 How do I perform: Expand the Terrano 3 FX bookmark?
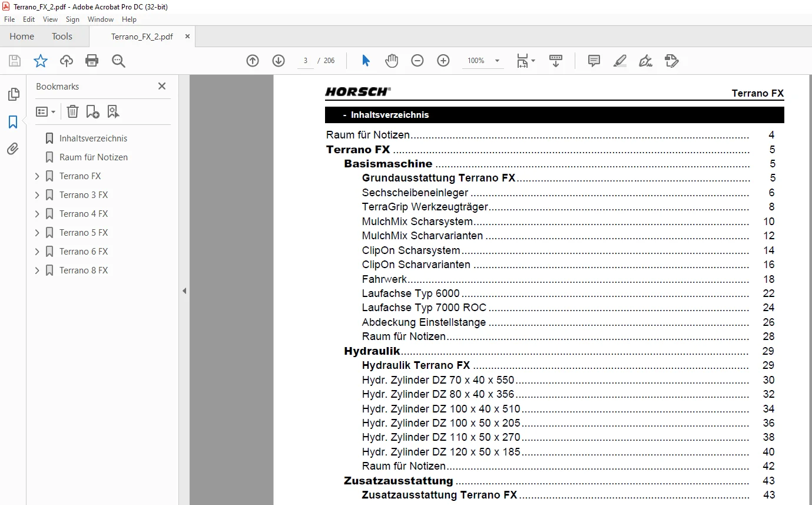click(x=37, y=195)
